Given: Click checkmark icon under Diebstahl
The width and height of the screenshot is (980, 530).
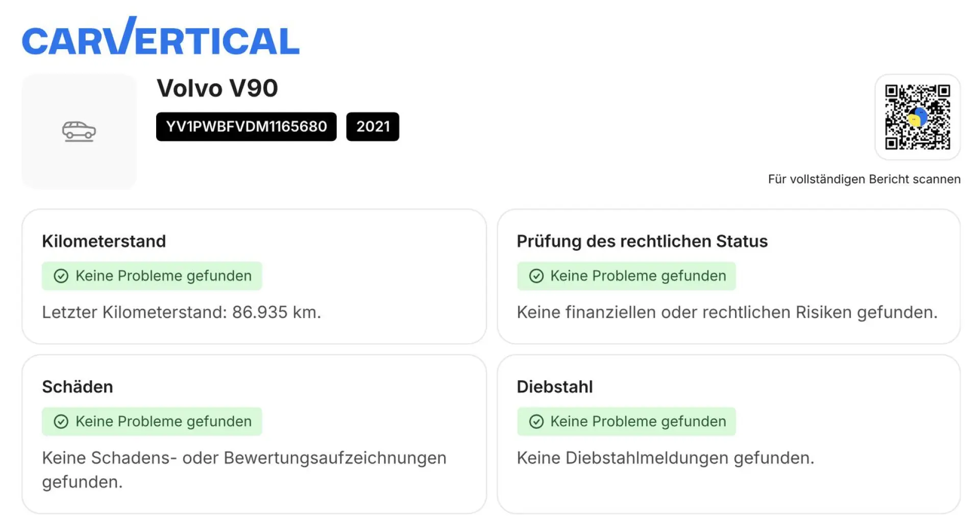Looking at the screenshot, I should [x=536, y=422].
